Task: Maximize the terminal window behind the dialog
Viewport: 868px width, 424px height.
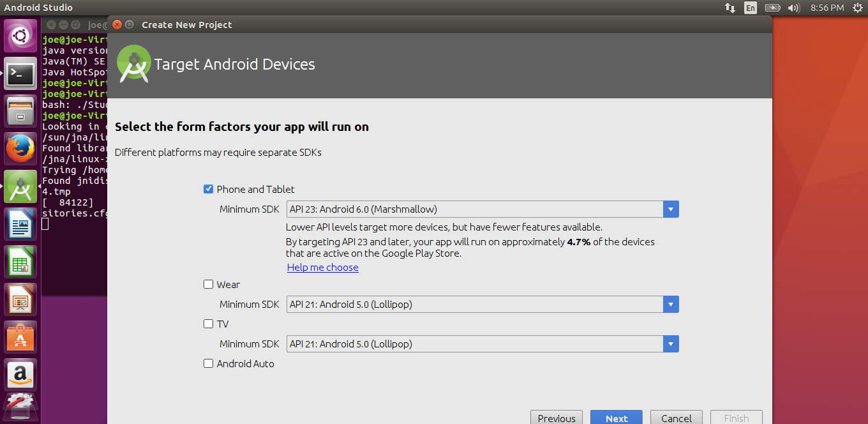Action: click(x=75, y=25)
